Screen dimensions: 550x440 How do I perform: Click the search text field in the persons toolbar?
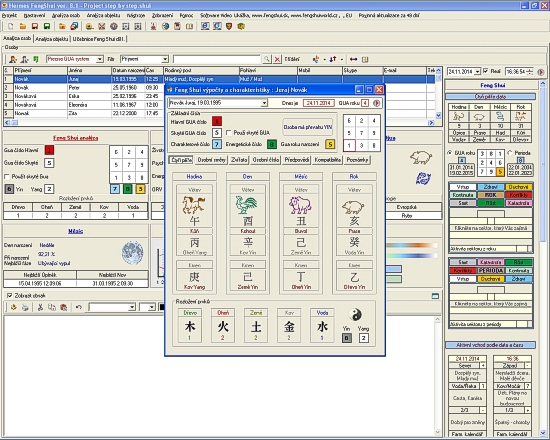[x=217, y=59]
